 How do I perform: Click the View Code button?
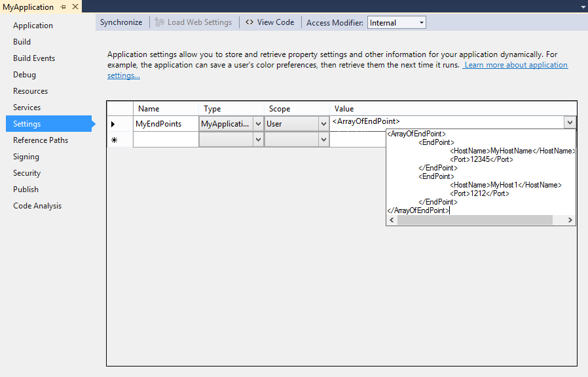[270, 22]
